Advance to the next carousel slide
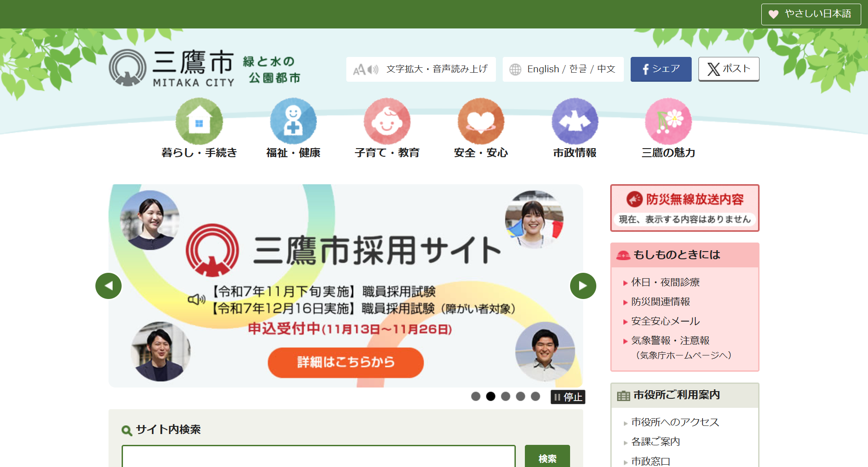The width and height of the screenshot is (868, 467). [583, 286]
